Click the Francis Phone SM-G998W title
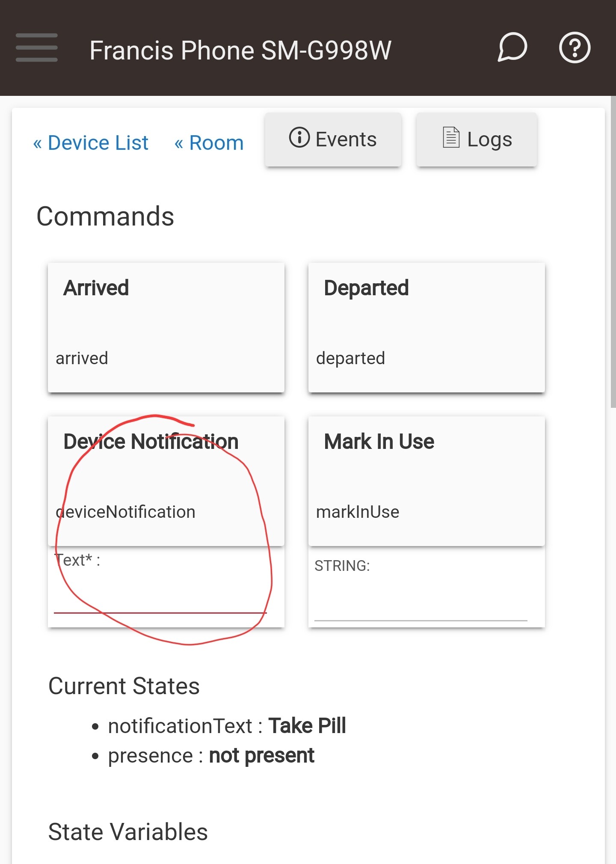 [240, 50]
